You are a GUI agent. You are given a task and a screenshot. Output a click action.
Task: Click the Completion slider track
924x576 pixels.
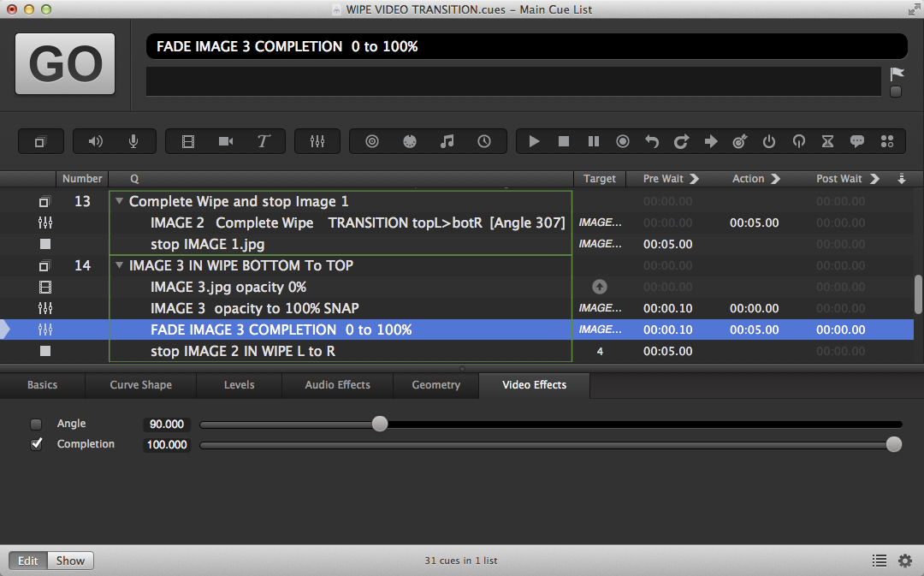(x=548, y=445)
